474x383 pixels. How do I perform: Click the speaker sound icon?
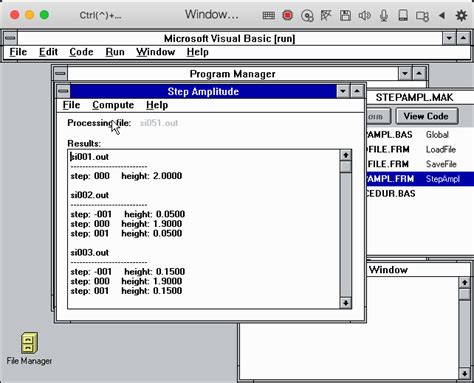point(364,15)
